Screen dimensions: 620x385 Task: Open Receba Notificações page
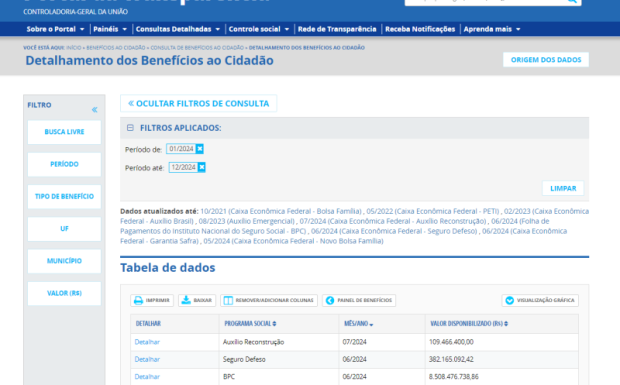[x=420, y=29]
